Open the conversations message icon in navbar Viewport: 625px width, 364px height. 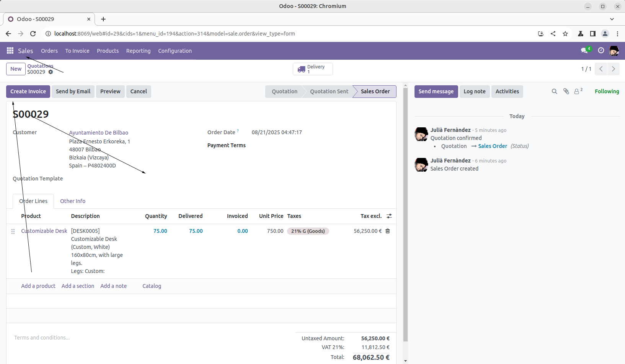pyautogui.click(x=584, y=50)
